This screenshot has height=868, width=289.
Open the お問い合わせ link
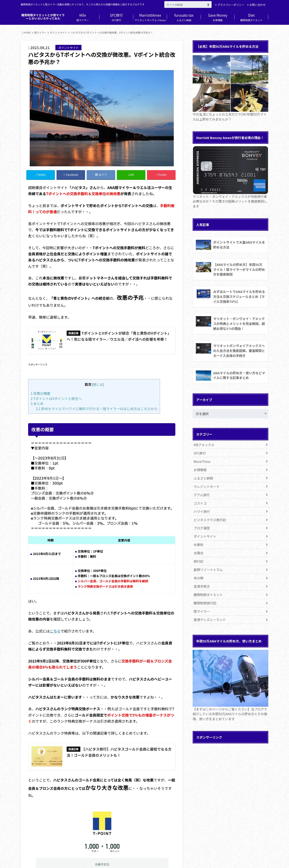pyautogui.click(x=257, y=5)
